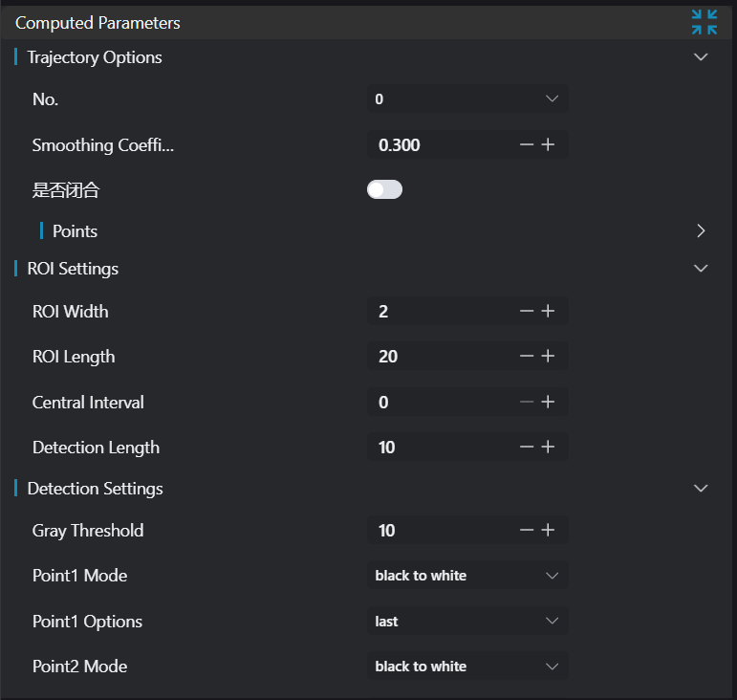Image resolution: width=737 pixels, height=700 pixels.
Task: Increase Gray Threshold with plus button
Action: pos(549,530)
